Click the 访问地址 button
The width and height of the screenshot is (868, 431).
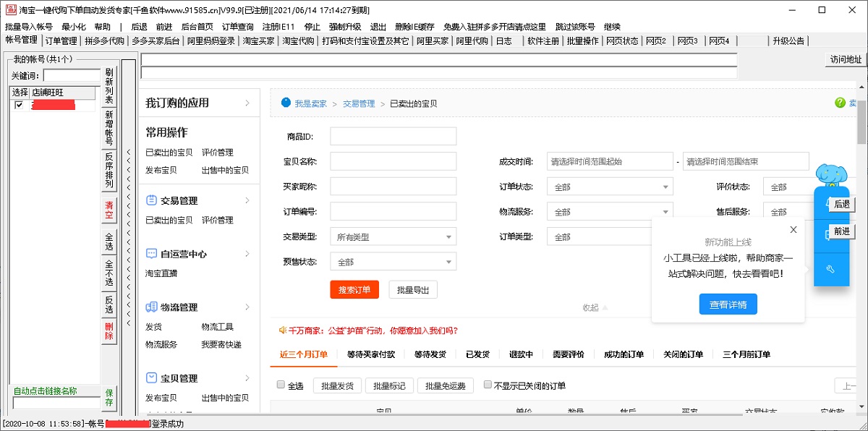846,59
